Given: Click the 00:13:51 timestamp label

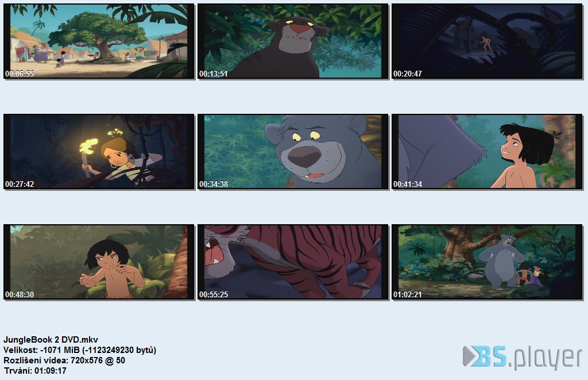Looking at the screenshot, I should (x=214, y=74).
